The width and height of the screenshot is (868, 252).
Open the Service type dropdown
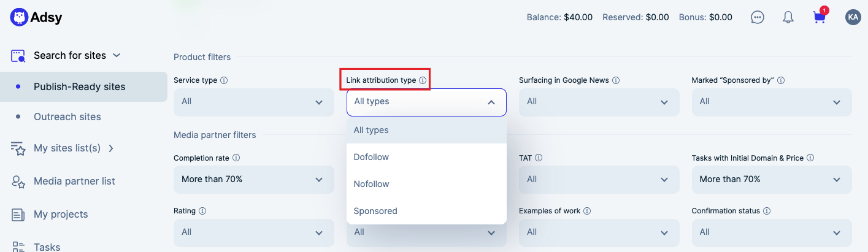point(253,102)
